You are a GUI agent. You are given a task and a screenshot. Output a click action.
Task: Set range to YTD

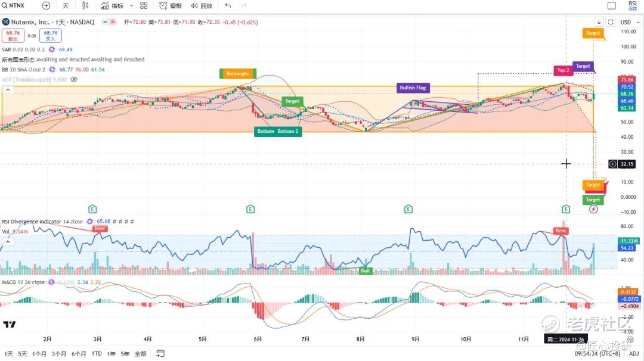[97, 354]
